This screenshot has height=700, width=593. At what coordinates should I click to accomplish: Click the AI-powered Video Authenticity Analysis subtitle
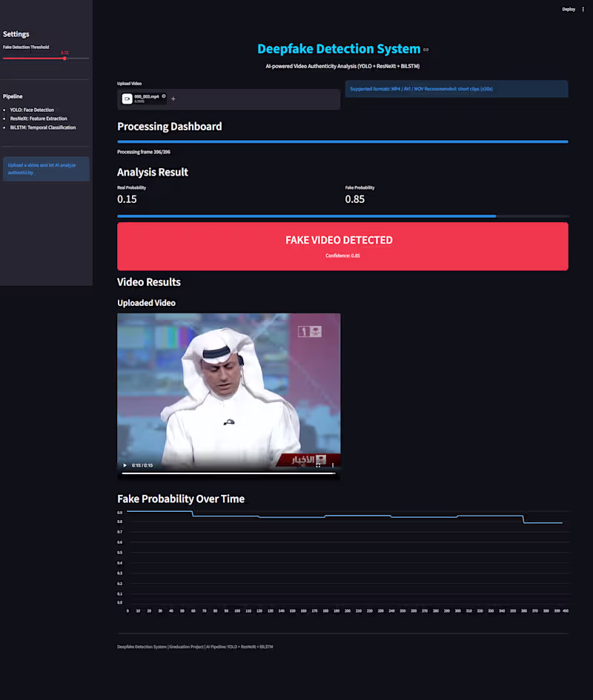(x=342, y=66)
